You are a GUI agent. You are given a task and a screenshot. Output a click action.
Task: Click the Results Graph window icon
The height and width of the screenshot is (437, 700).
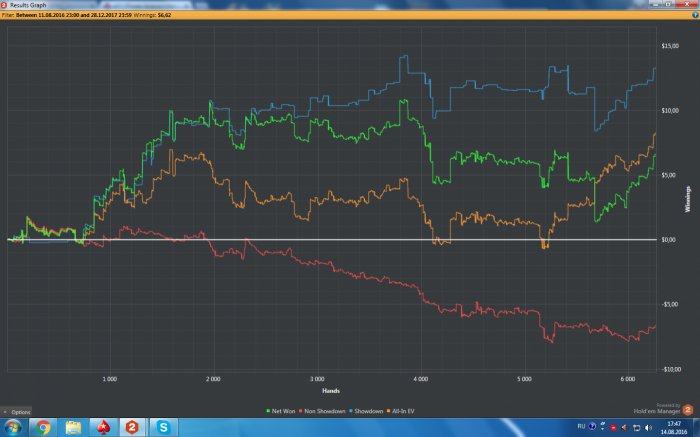point(4,5)
